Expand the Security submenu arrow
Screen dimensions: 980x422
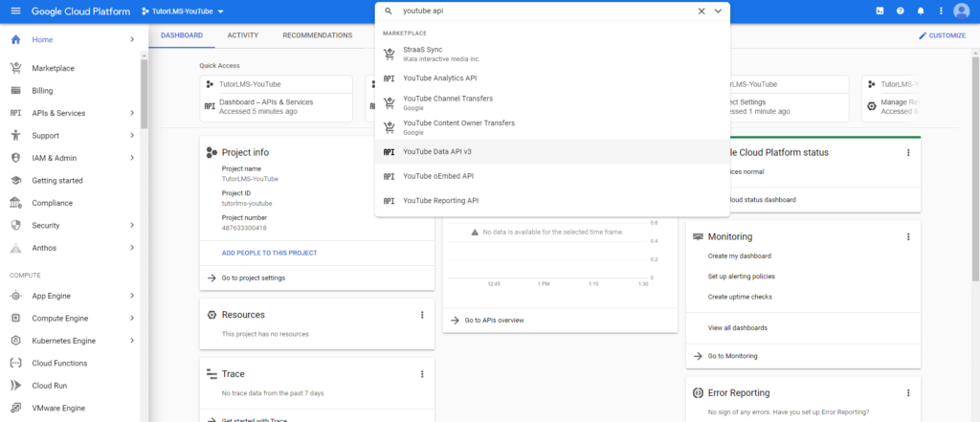132,226
